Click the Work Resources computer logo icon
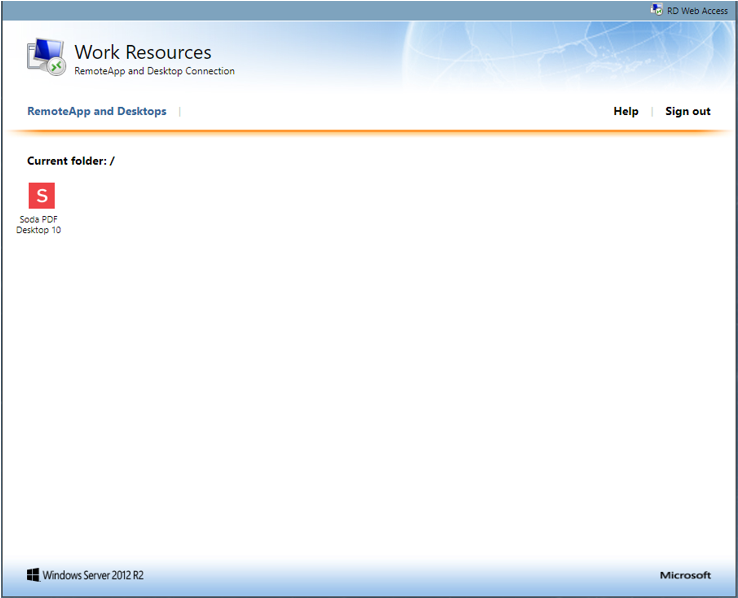The image size is (738, 598). (x=46, y=57)
